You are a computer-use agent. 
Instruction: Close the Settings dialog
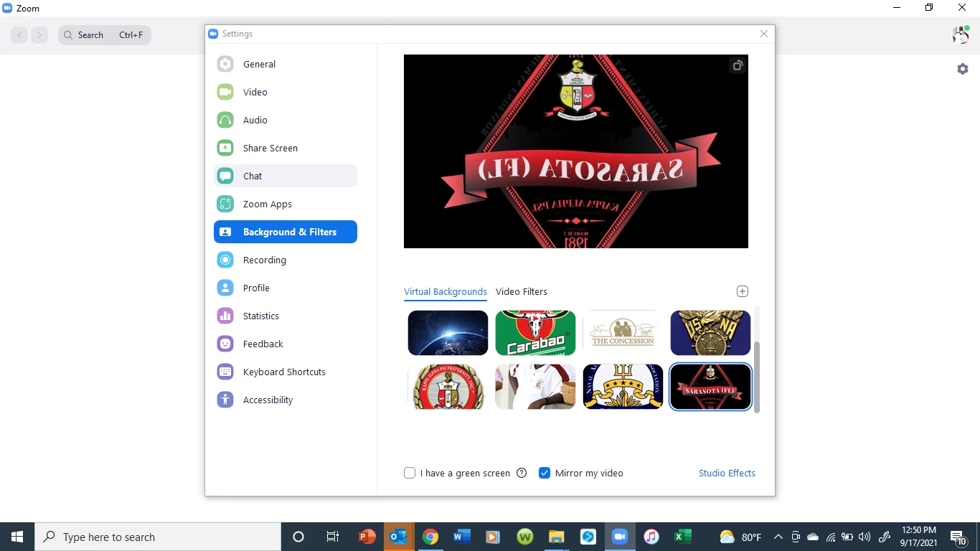click(764, 34)
